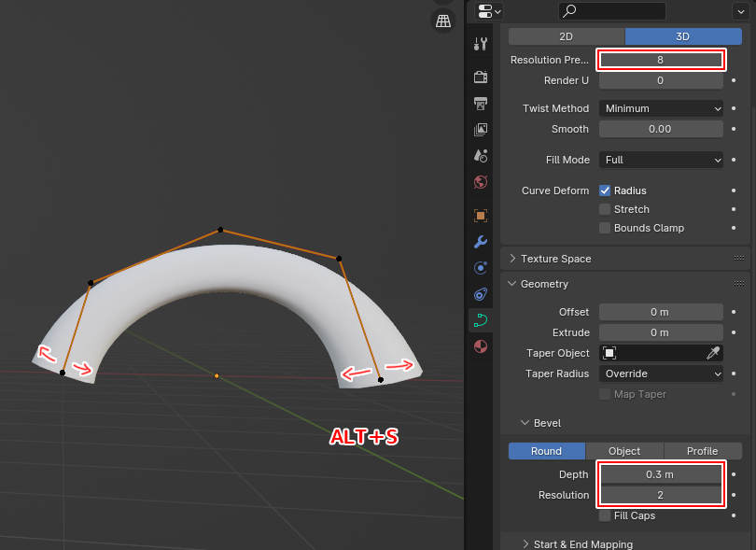Select the Profile bevel mode
756x550 pixels.
(702, 451)
